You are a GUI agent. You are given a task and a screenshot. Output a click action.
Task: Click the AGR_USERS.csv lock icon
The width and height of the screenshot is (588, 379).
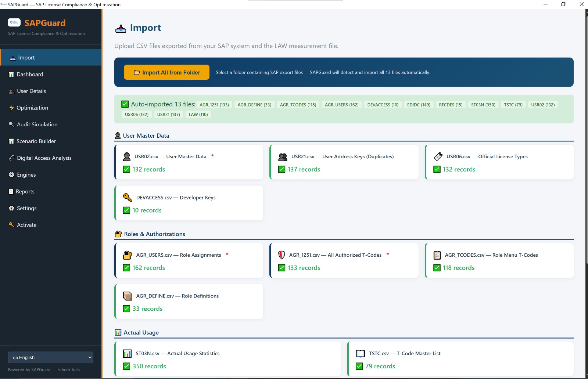(128, 255)
